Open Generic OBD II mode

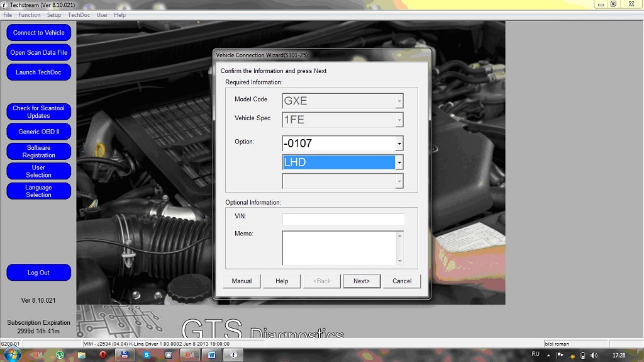(x=38, y=132)
